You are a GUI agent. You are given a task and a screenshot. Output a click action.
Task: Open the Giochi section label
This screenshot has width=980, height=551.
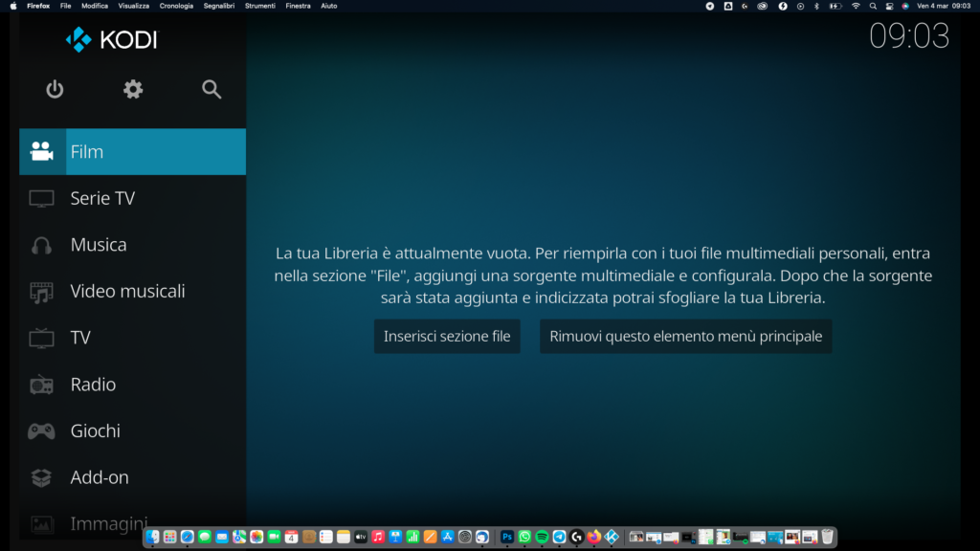coord(95,431)
